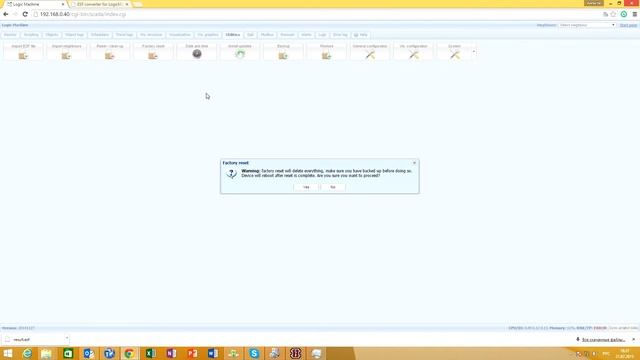Viewport: 640px width, 360px height.
Task: Close the downloads bar
Action: (633, 340)
